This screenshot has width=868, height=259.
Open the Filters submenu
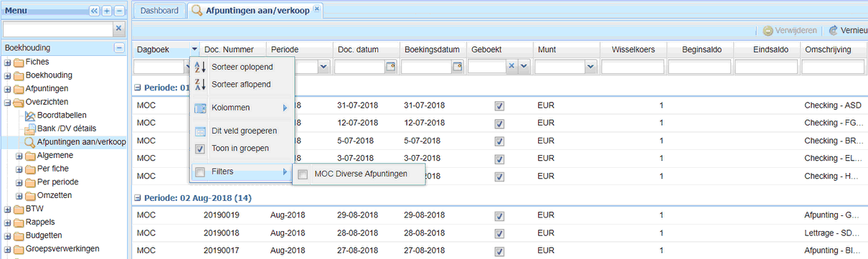[241, 172]
